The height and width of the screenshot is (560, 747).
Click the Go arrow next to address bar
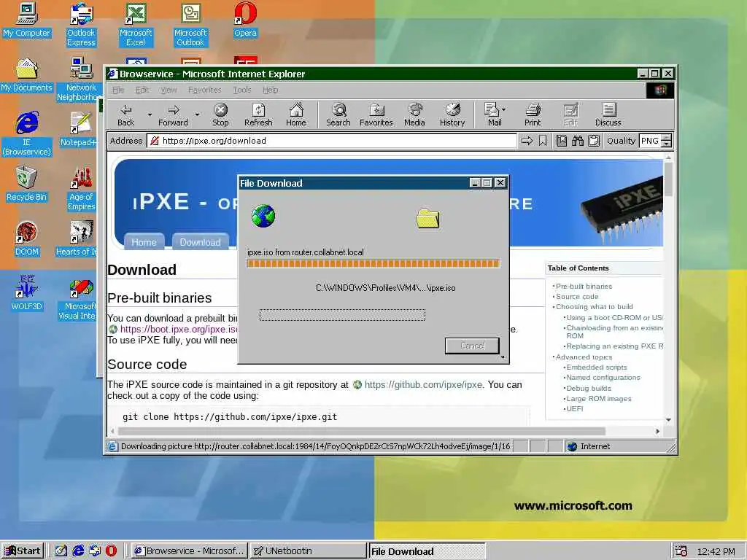coord(527,141)
